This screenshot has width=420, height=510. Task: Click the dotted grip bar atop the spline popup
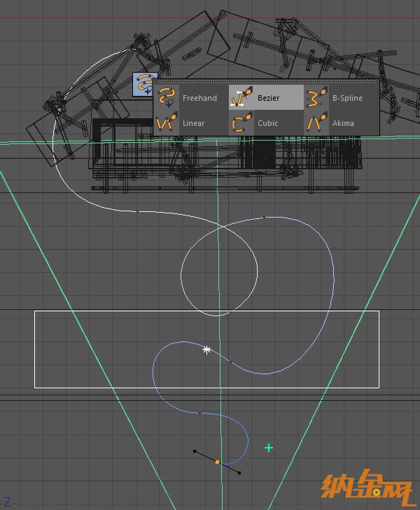(266, 82)
